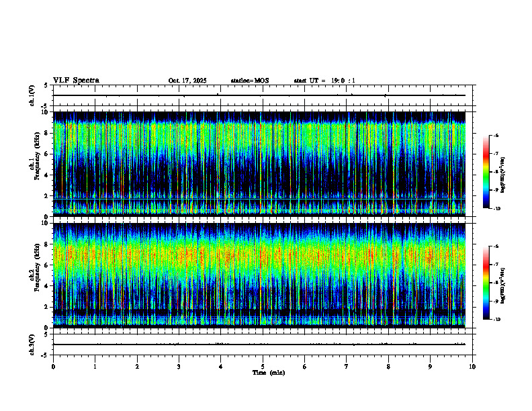Click the "VLF Spectra" plot title
Image resolution: width=532 pixels, height=411 pixels.
(76, 81)
